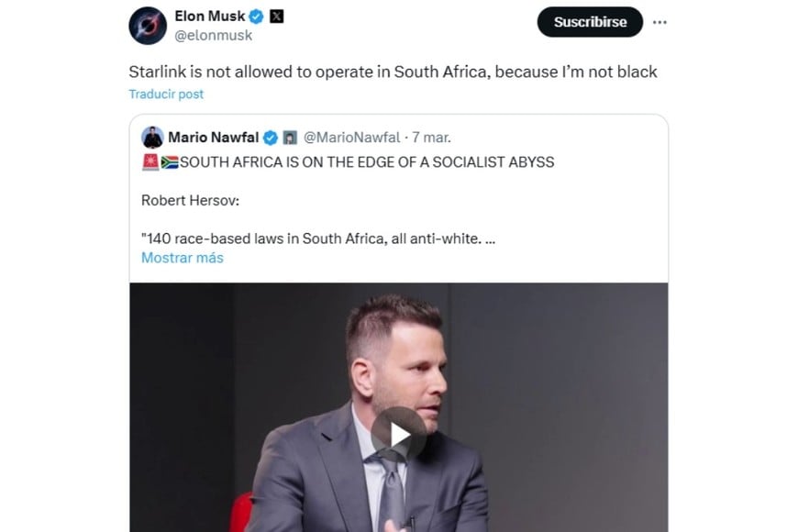
Task: Open the Elon Musk display name link
Action: coord(210,16)
